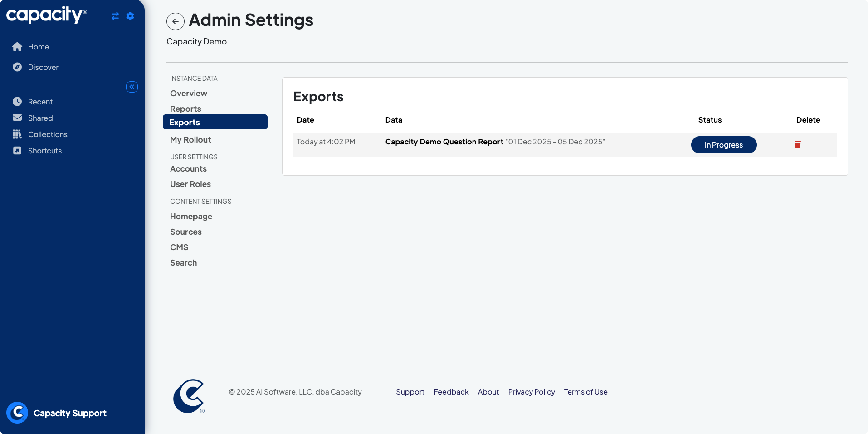Open Shortcuts in the sidebar
The image size is (868, 434).
tap(44, 151)
